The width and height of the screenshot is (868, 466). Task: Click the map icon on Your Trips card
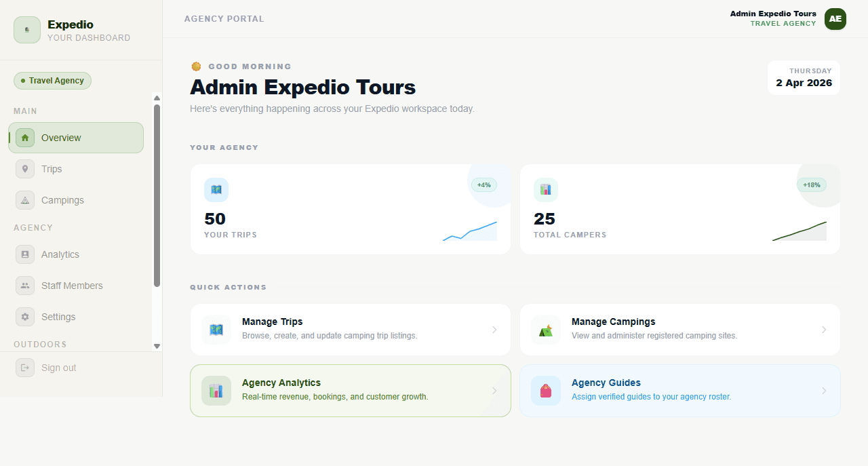216,189
